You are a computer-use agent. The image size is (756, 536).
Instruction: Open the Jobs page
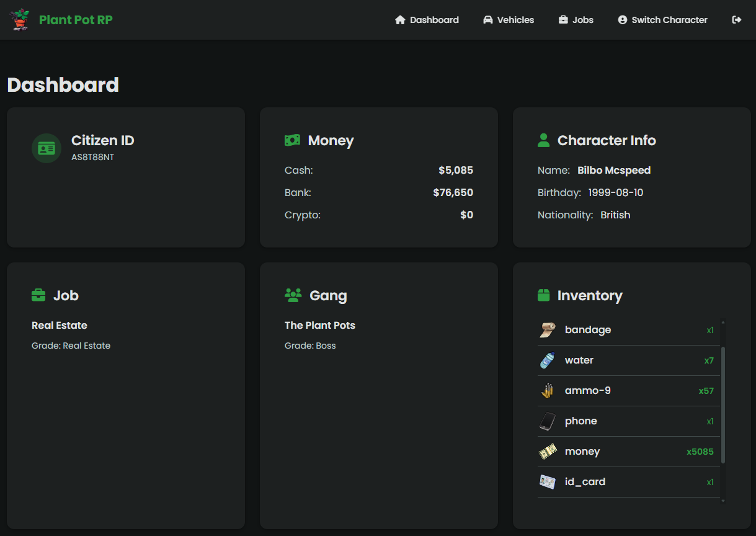[x=576, y=20]
